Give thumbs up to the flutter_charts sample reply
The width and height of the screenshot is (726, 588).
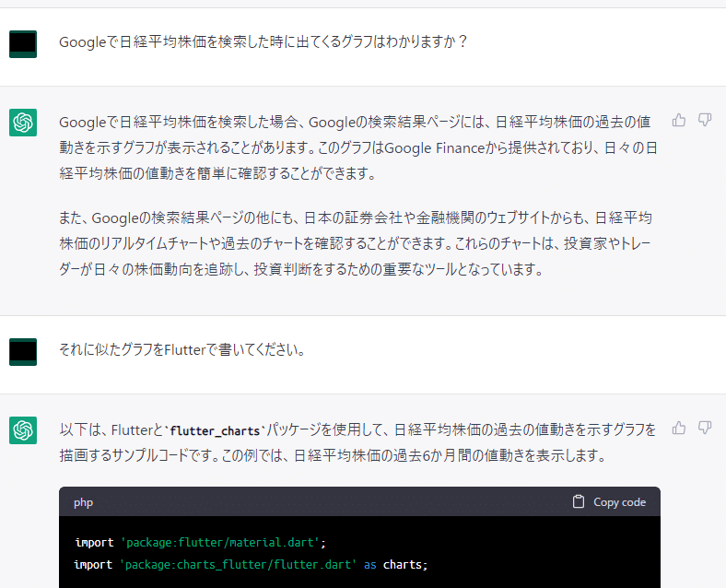click(x=679, y=428)
